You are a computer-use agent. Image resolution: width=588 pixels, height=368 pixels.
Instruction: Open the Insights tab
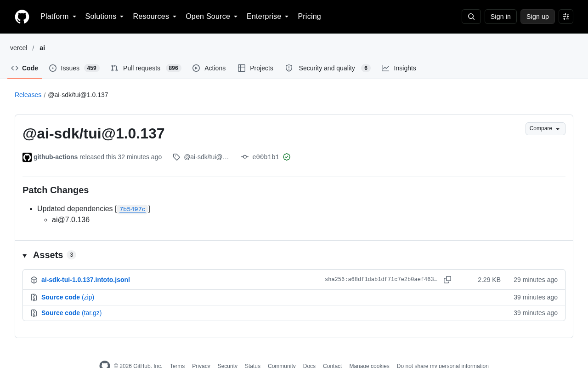[399, 68]
